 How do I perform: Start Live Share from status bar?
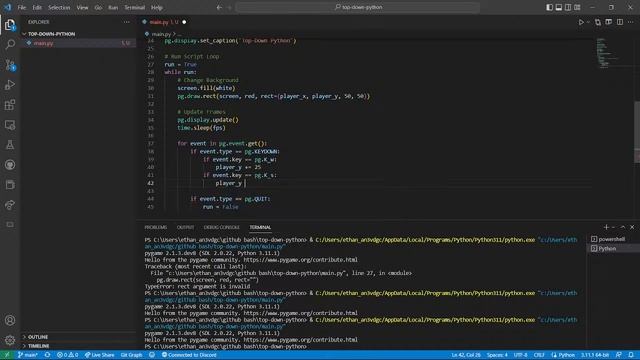(x=99, y=355)
